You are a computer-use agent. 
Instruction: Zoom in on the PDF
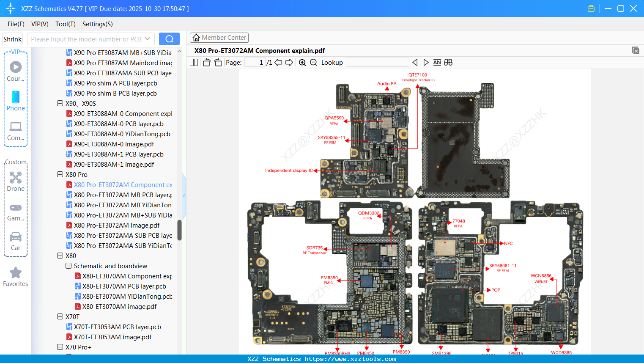[302, 63]
